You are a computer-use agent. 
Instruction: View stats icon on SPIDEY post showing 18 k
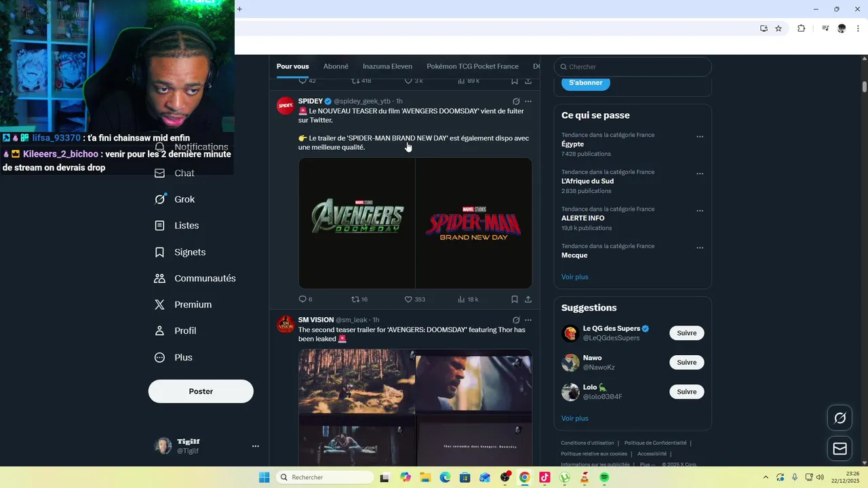(461, 299)
